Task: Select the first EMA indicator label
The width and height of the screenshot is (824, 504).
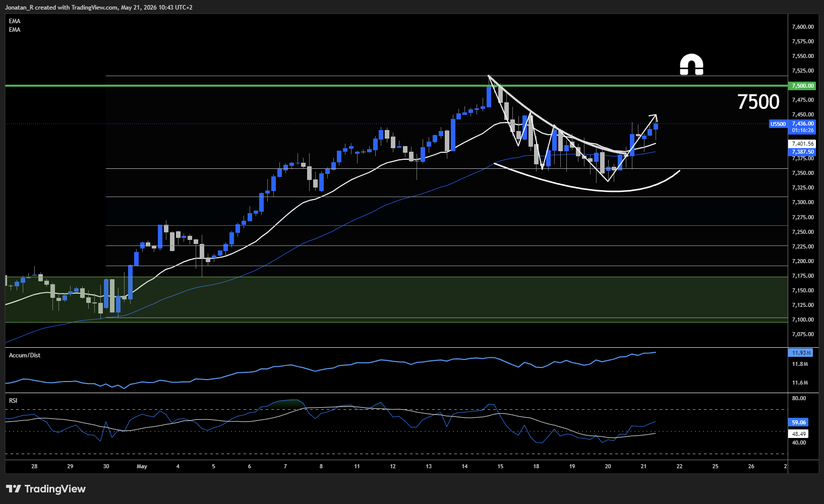Action: (x=15, y=21)
